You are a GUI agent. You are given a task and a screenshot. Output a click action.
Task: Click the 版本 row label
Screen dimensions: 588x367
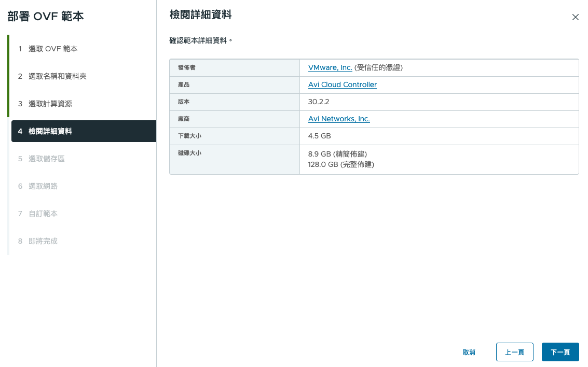point(184,102)
